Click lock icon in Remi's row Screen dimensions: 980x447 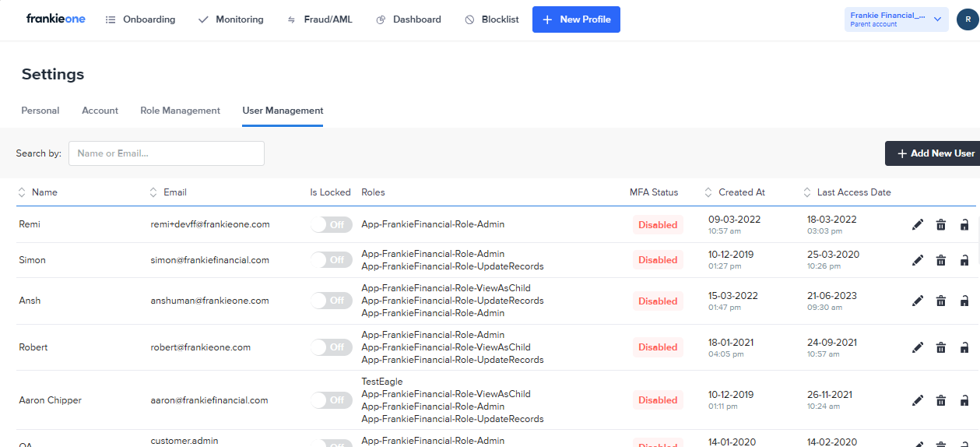pyautogui.click(x=964, y=225)
